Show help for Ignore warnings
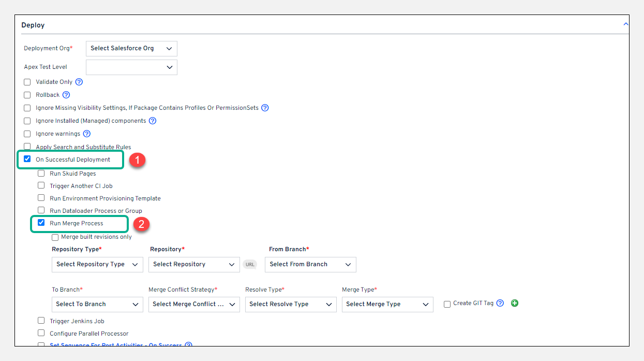The width and height of the screenshot is (644, 361). pyautogui.click(x=87, y=134)
